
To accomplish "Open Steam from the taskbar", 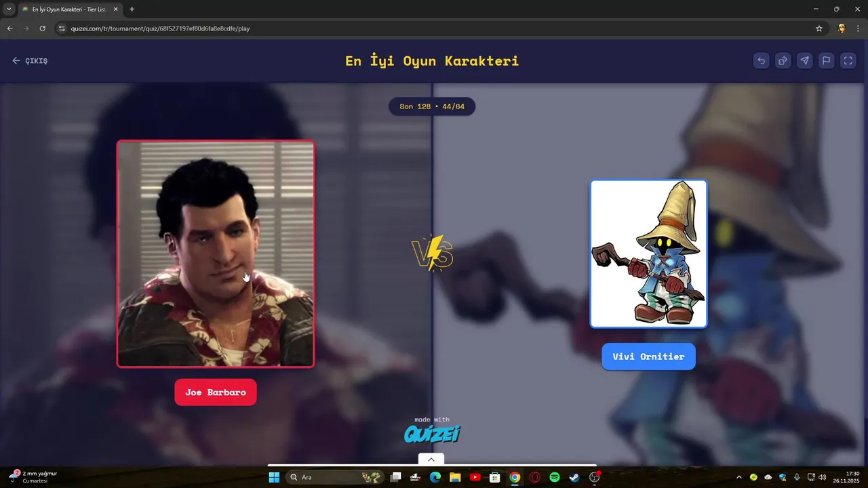I will [574, 477].
